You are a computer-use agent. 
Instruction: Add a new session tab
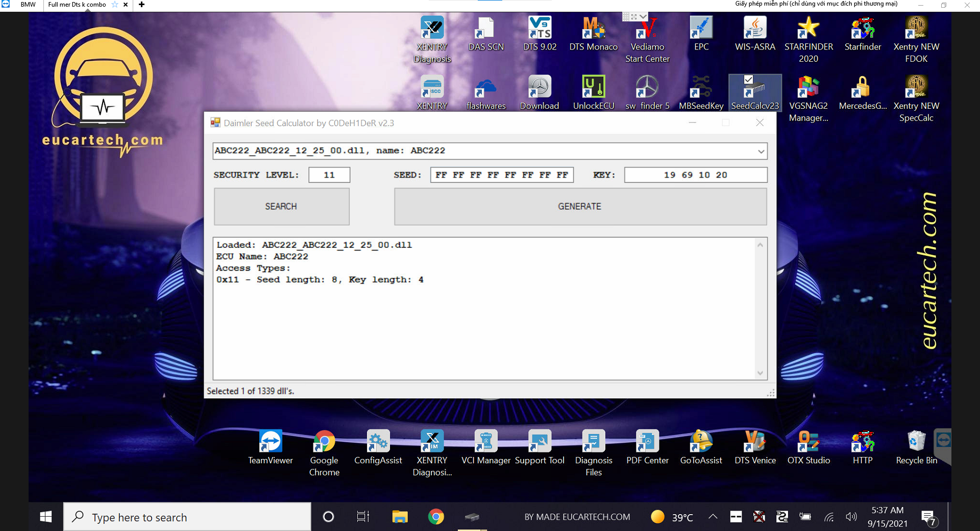141,5
